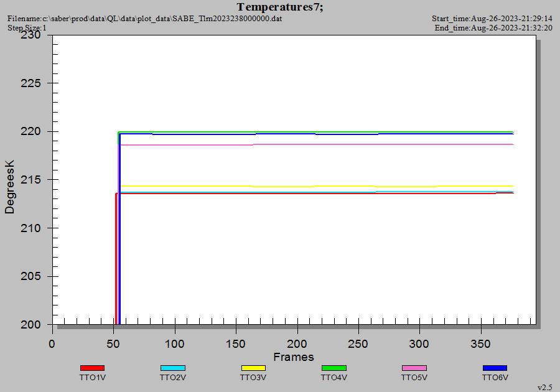This screenshot has height=392, width=560.
Task: Click the 350 x-axis tick label
Action: click(x=480, y=344)
